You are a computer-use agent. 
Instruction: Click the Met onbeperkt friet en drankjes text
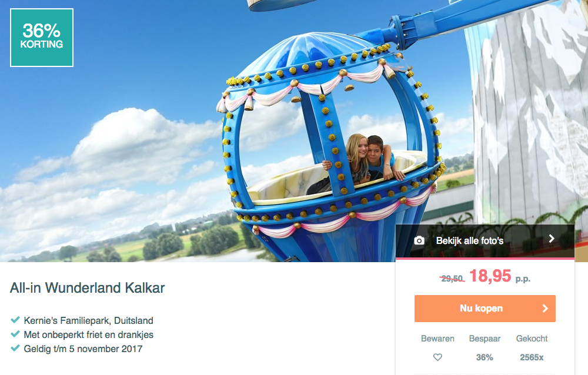tap(89, 334)
